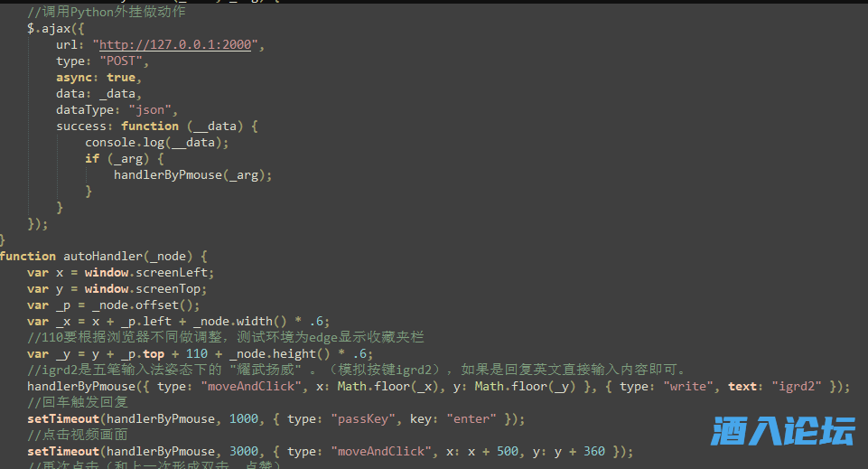Select the "POST" string value
Screen dimensions: 868x469
pos(121,61)
